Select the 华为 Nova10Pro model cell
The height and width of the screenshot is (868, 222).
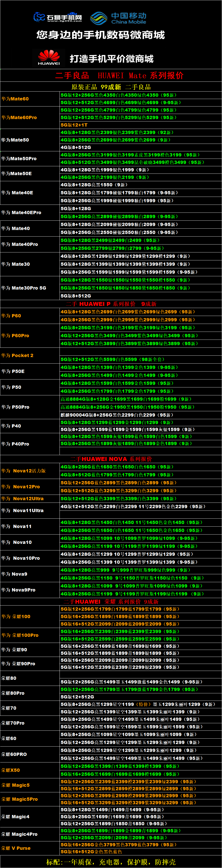[x=30, y=558]
